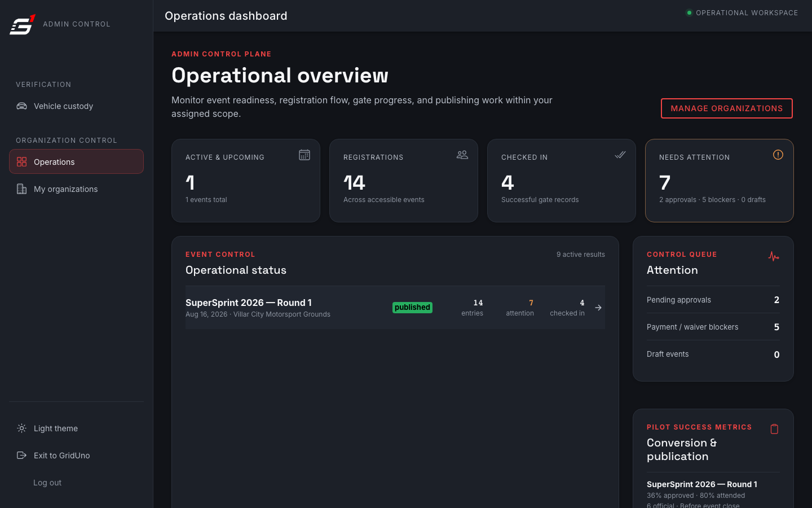812x508 pixels.
Task: Open the Needs Attention card showing 7
Action: click(720, 181)
